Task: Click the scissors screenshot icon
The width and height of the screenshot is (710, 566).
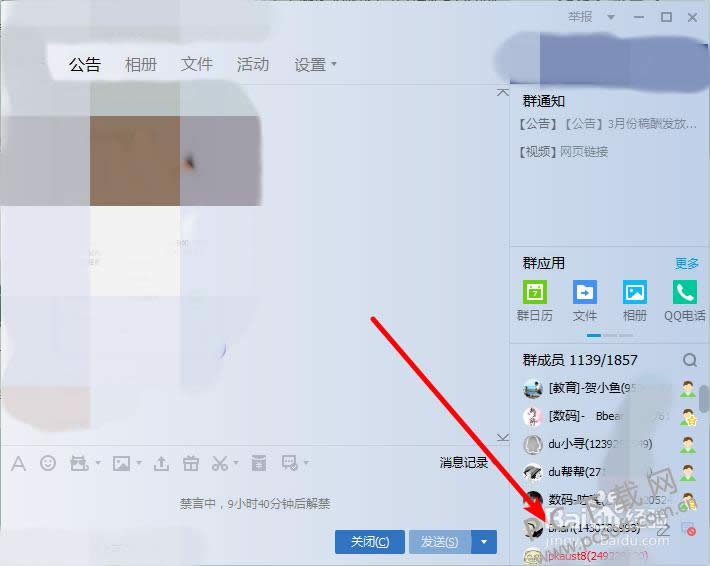Action: tap(220, 463)
